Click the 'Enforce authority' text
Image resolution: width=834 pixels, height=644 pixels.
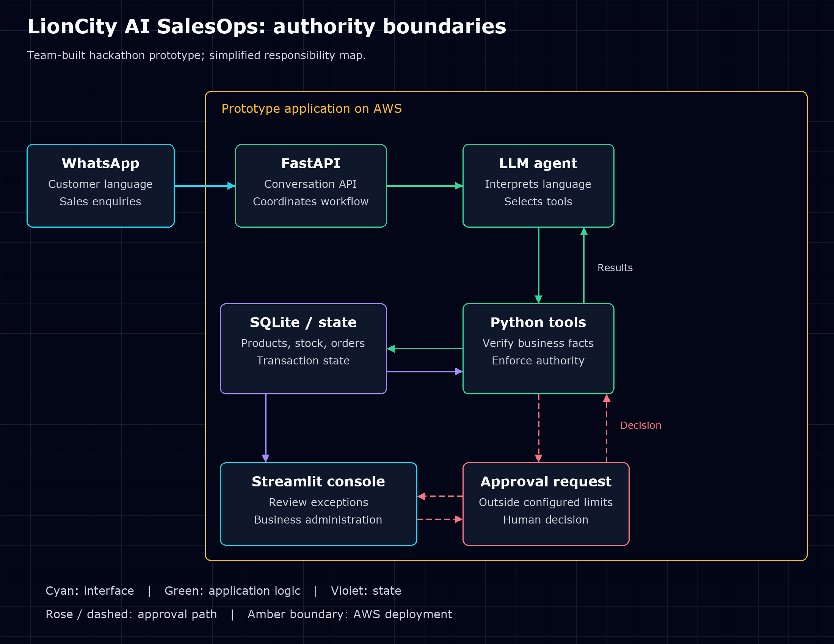[538, 361]
